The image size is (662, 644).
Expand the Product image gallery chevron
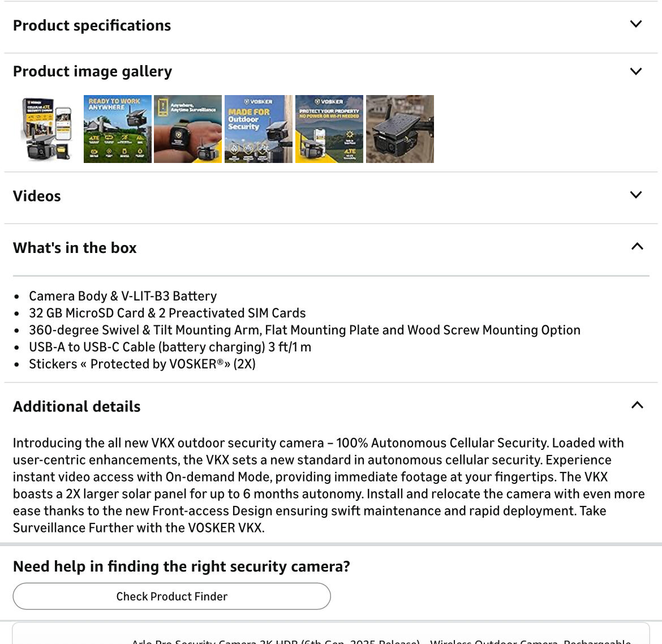(x=636, y=71)
